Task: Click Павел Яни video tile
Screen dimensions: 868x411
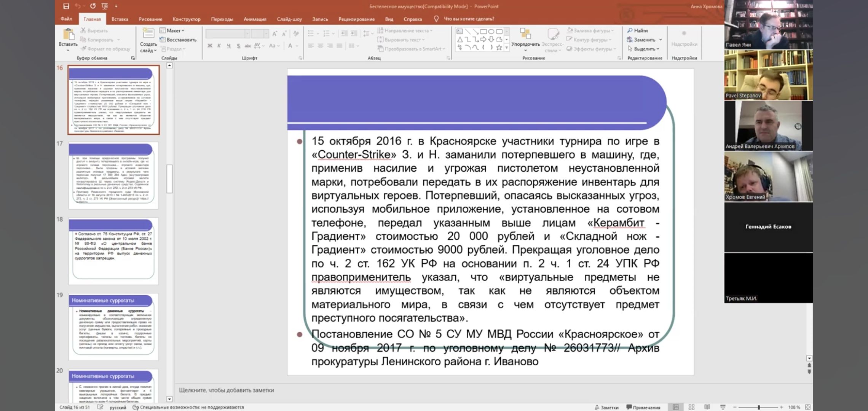Action: coord(768,24)
